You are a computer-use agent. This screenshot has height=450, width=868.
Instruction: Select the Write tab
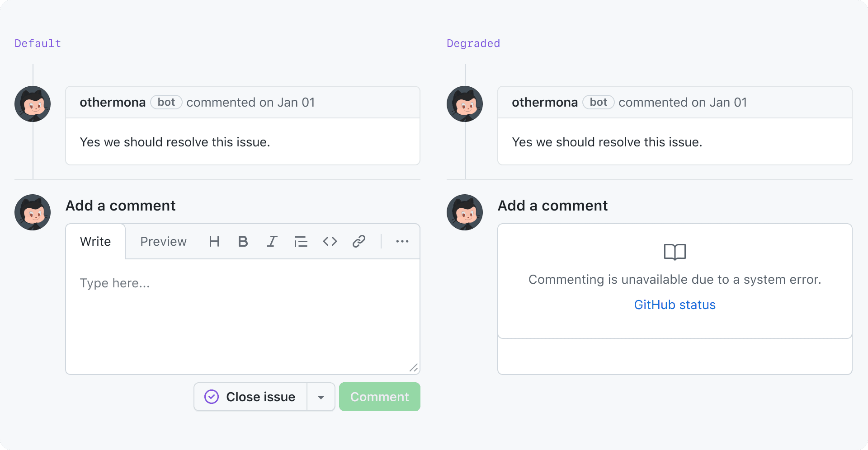pos(95,241)
